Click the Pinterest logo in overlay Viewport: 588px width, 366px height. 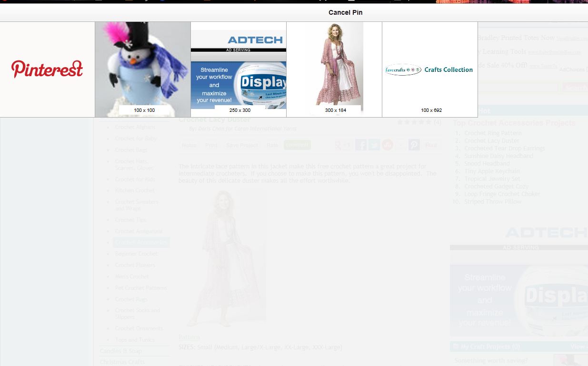47,69
